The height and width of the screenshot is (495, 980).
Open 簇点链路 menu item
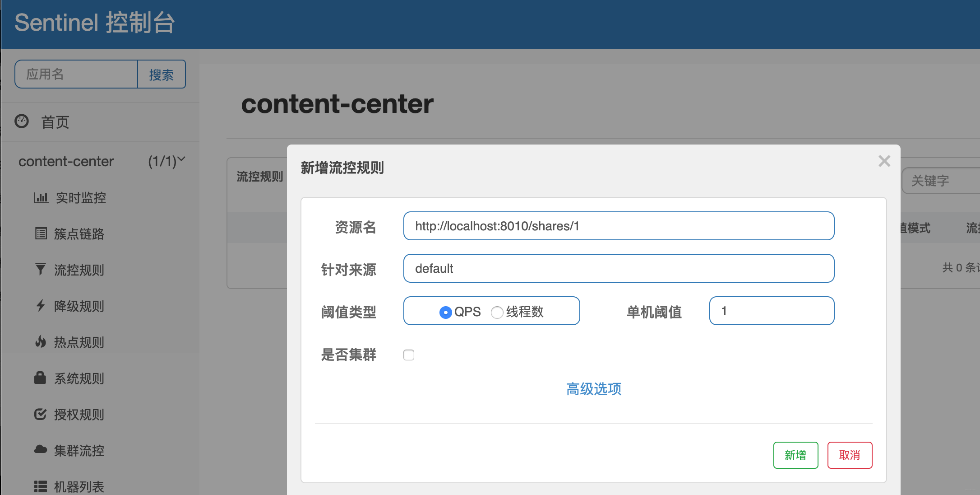click(x=79, y=234)
